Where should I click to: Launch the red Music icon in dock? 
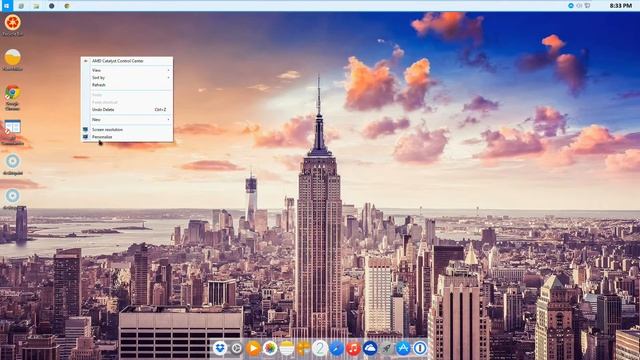point(353,348)
